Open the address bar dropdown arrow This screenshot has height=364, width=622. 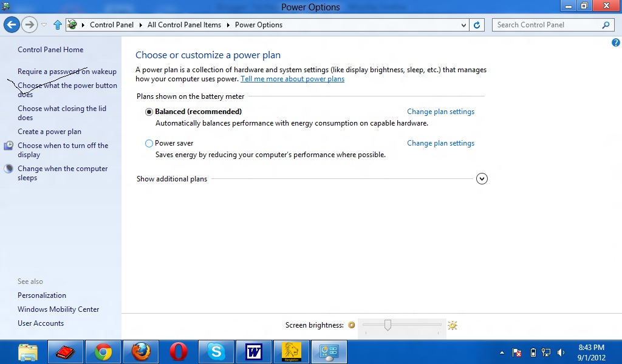465,25
